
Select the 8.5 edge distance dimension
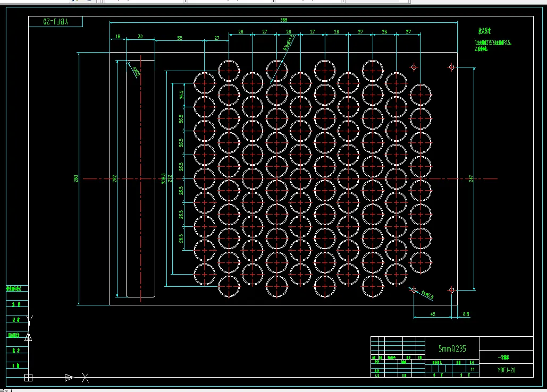click(x=466, y=314)
